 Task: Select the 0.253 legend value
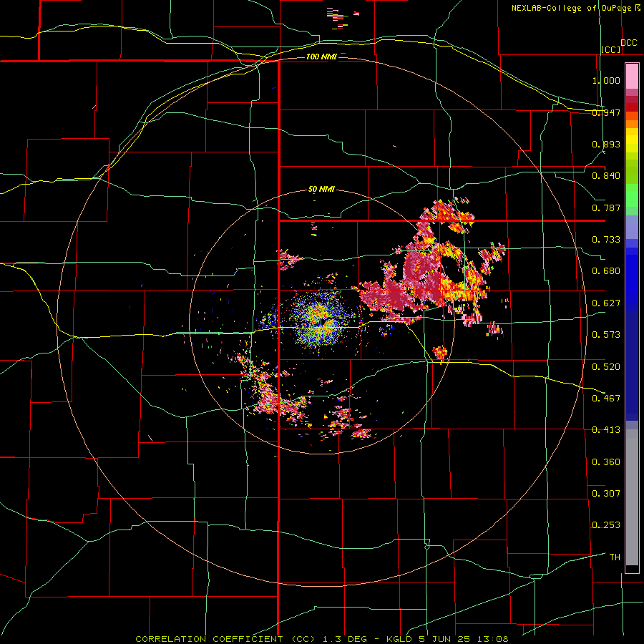pos(606,525)
